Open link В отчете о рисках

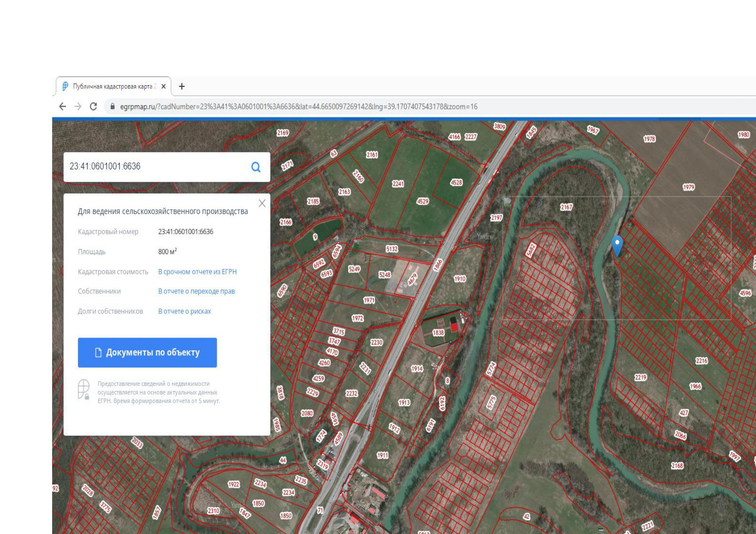[x=184, y=311]
